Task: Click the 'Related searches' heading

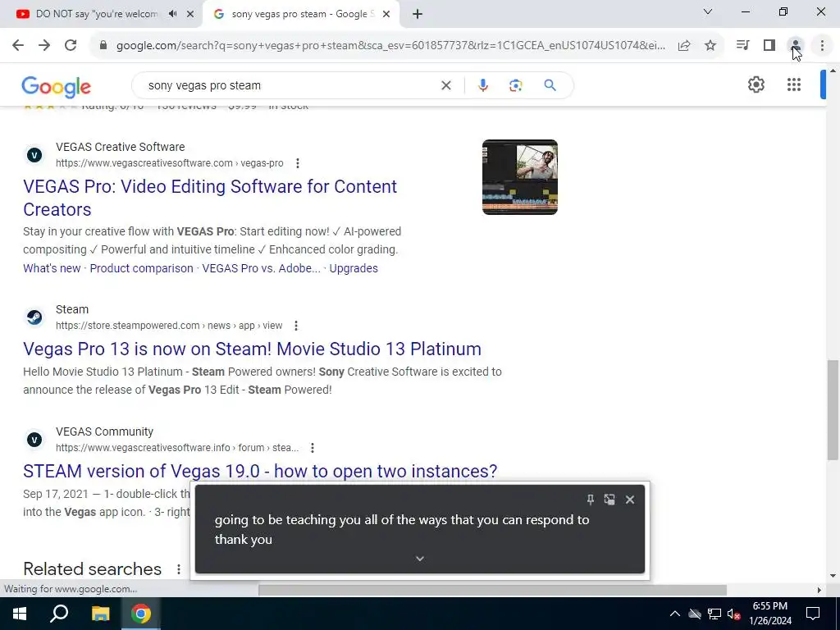Action: point(92,569)
